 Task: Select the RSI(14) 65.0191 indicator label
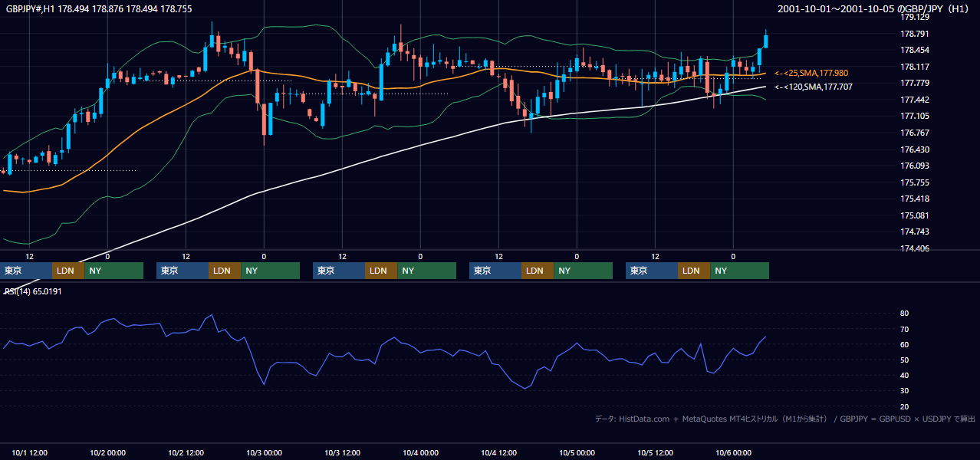pos(33,291)
